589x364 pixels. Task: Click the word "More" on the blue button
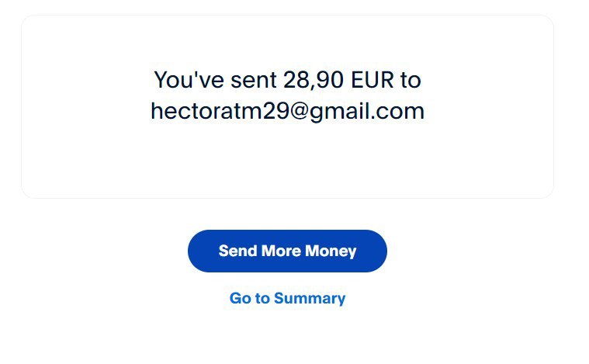(x=281, y=251)
